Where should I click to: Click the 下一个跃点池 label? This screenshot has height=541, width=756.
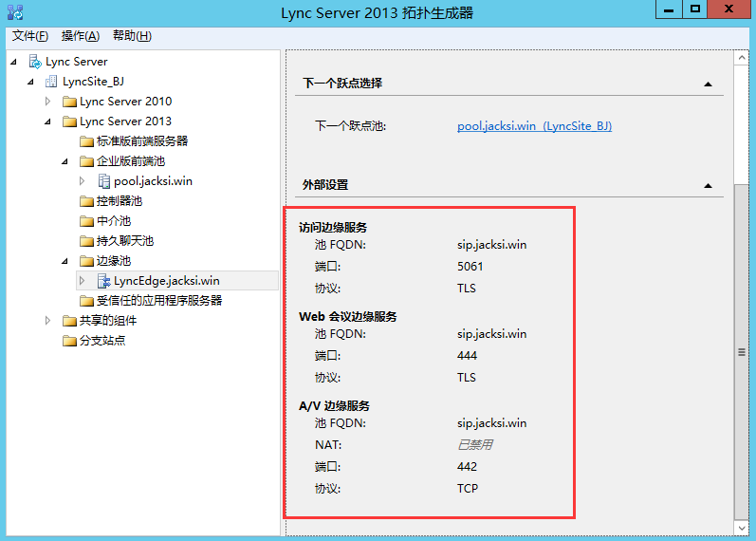click(351, 126)
